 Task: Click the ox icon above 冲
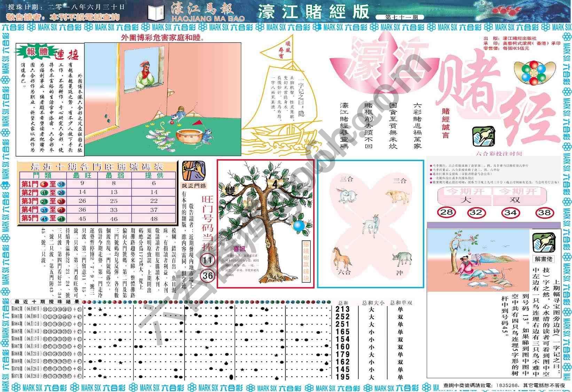click(x=401, y=260)
